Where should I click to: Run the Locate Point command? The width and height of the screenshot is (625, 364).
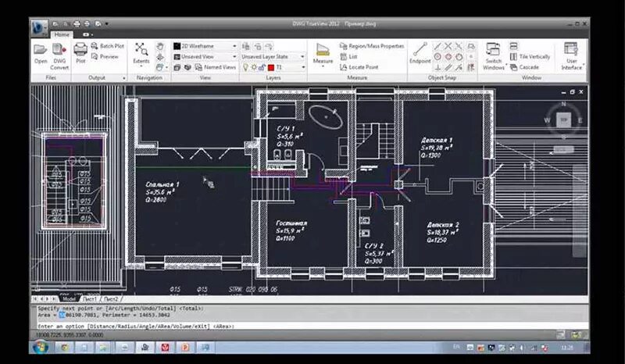point(359,67)
